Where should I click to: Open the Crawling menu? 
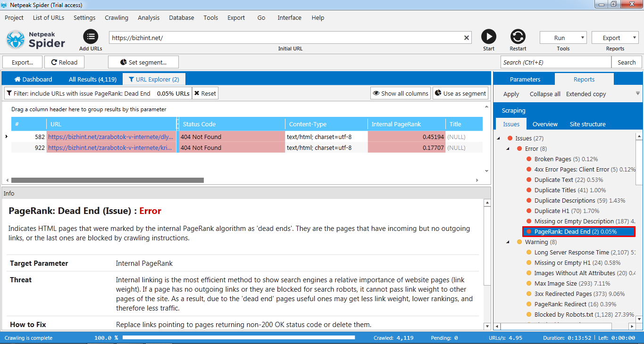pos(117,17)
